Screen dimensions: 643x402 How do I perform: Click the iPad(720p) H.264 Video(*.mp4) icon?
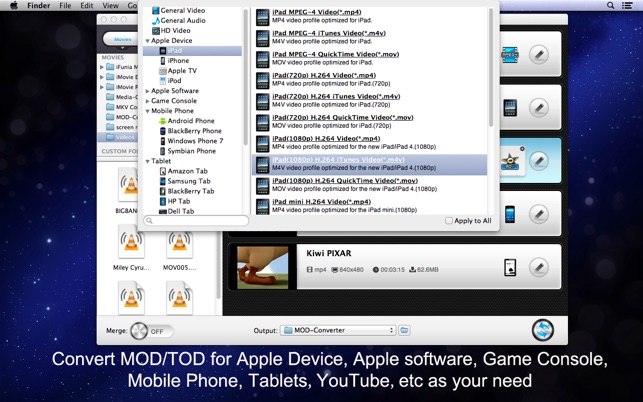(x=262, y=81)
